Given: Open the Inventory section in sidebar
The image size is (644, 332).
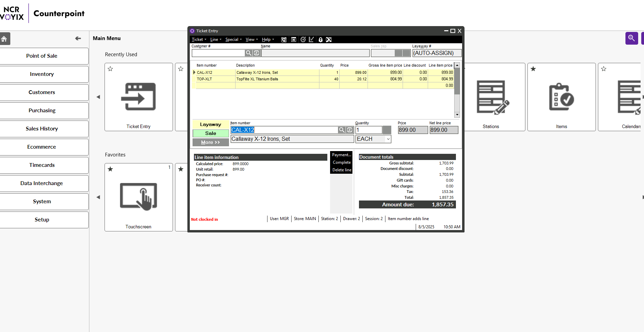Looking at the screenshot, I should pos(42,74).
